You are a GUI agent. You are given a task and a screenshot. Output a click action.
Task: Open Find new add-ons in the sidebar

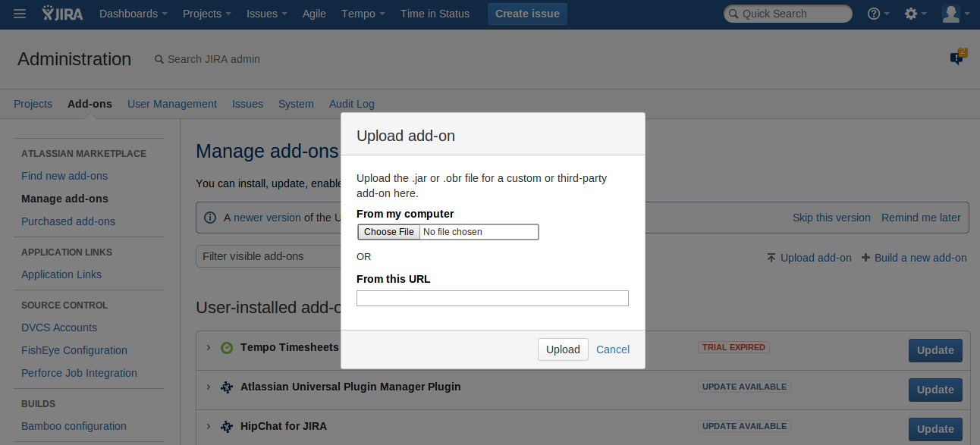pos(64,176)
